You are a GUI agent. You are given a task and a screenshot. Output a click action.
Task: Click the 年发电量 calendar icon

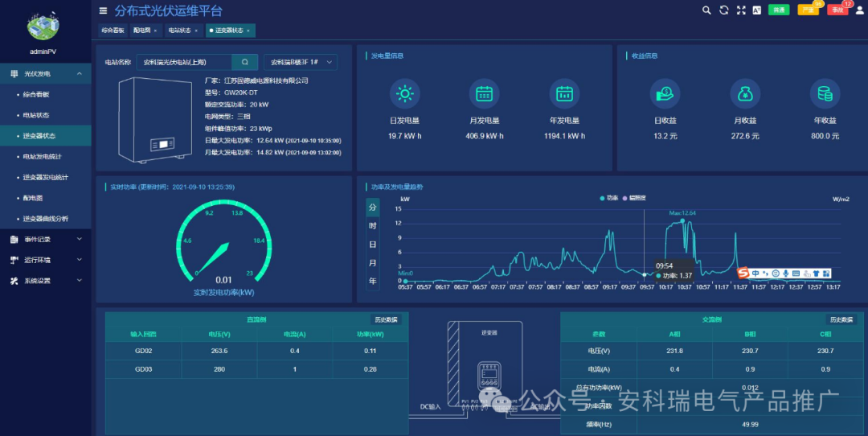[564, 93]
